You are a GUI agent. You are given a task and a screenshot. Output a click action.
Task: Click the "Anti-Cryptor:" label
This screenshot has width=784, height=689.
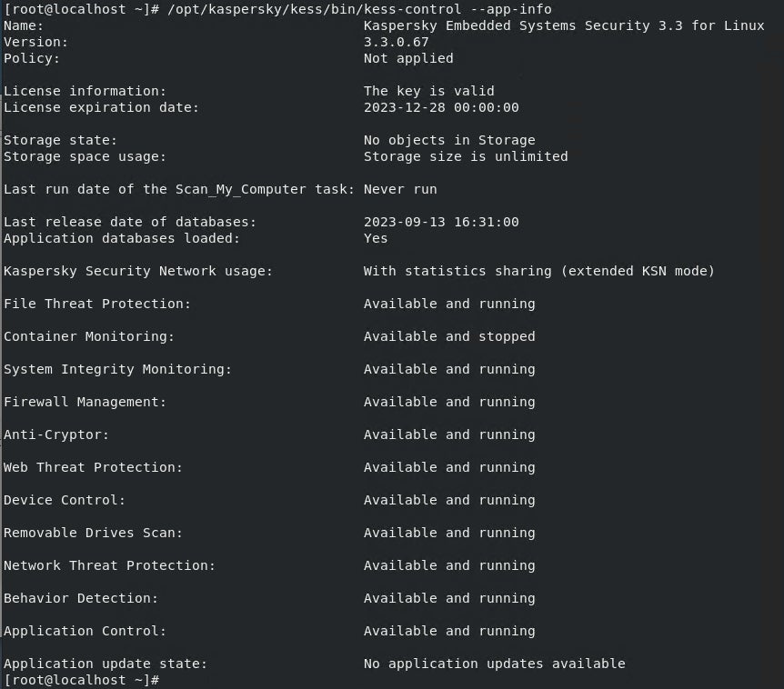(x=56, y=434)
